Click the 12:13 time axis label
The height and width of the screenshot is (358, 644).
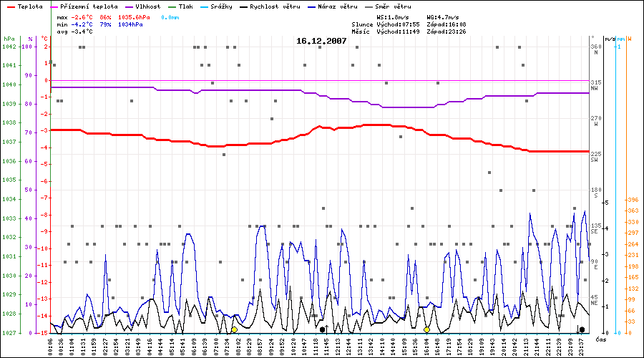338,347
